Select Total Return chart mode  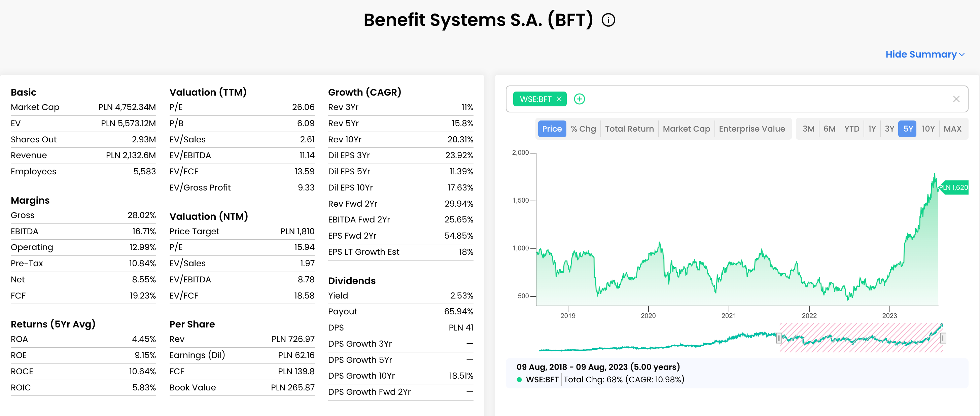tap(629, 129)
